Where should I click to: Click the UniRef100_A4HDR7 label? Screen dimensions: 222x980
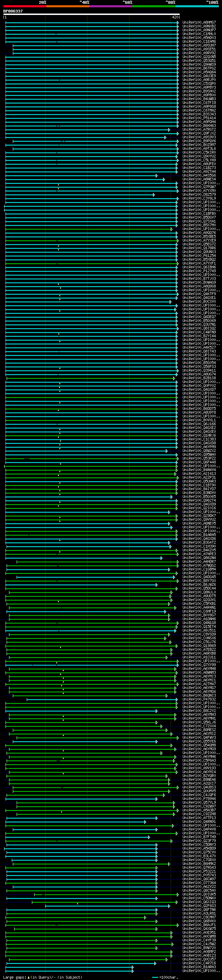point(199,561)
